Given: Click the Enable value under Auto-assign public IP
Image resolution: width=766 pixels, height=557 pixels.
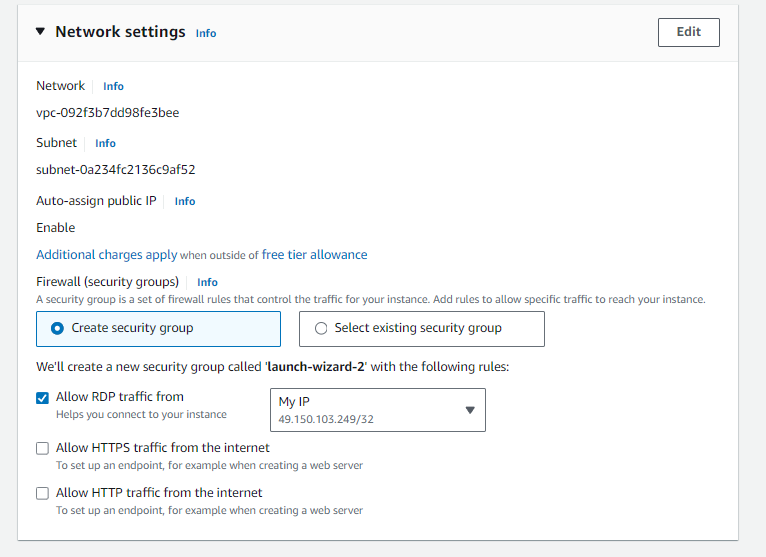Looking at the screenshot, I should (x=56, y=228).
